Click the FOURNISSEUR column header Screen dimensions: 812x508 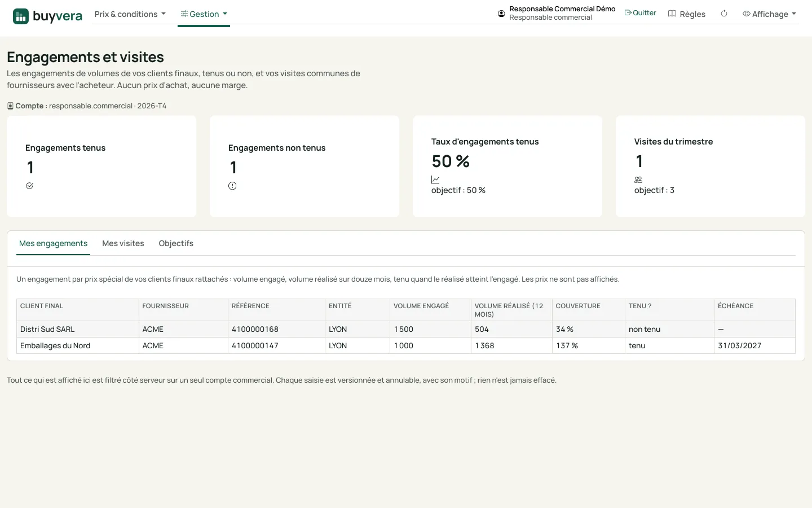(x=183, y=310)
